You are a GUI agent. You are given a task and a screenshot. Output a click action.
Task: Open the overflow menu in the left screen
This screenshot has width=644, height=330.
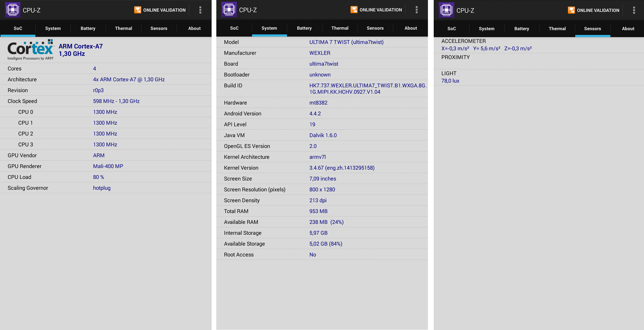(x=200, y=10)
